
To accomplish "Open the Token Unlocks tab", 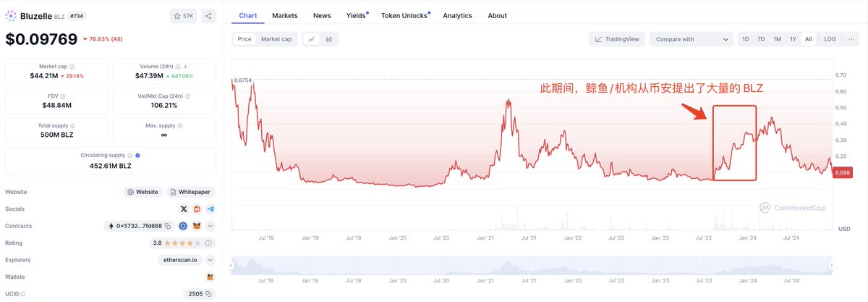I will 405,15.
